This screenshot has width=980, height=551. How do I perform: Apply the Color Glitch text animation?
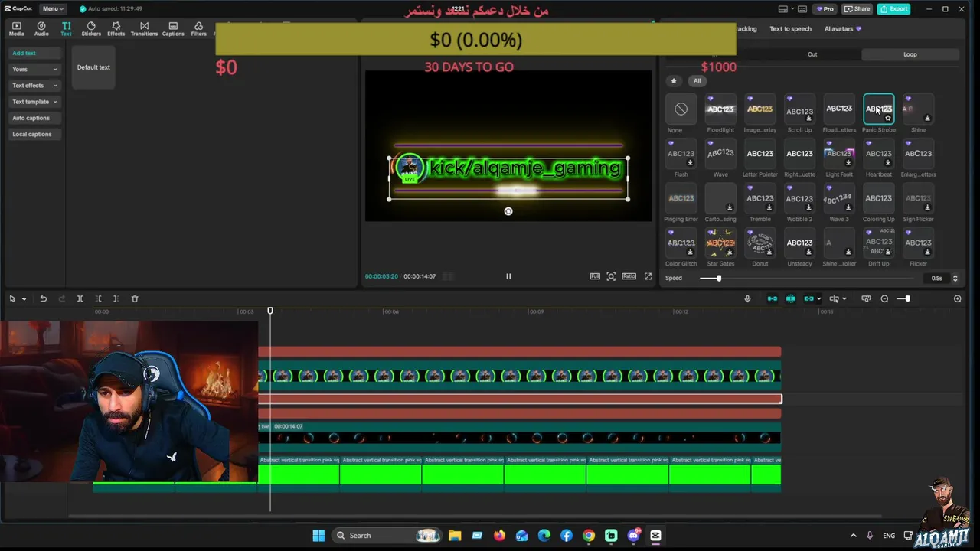pos(681,243)
